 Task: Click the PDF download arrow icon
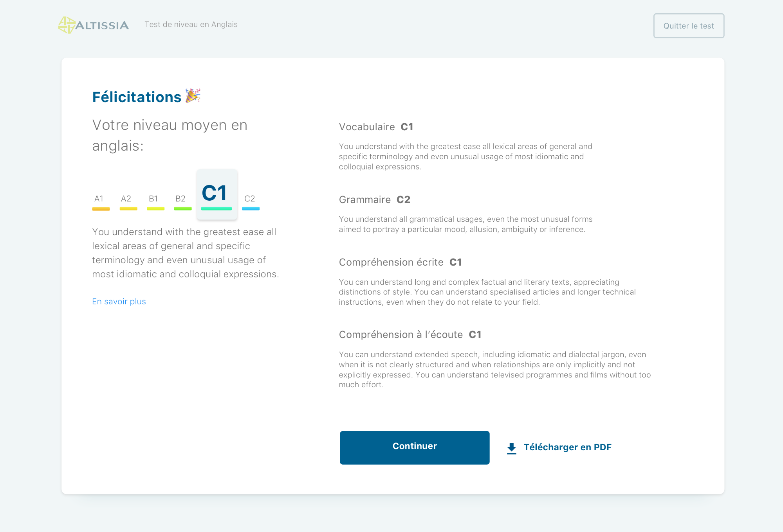tap(511, 448)
